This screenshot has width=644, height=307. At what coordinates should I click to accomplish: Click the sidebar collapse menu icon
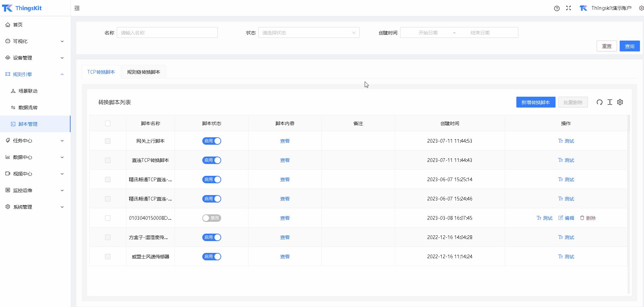point(77,8)
